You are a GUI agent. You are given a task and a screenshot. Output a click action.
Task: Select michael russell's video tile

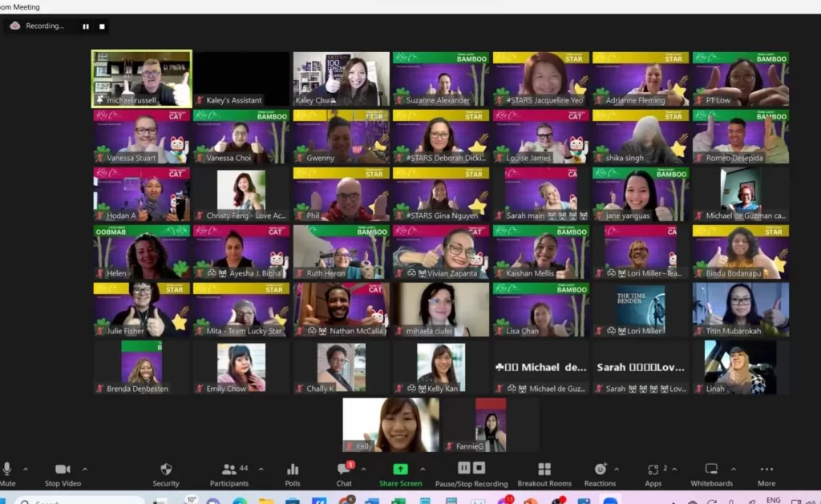[x=142, y=79]
